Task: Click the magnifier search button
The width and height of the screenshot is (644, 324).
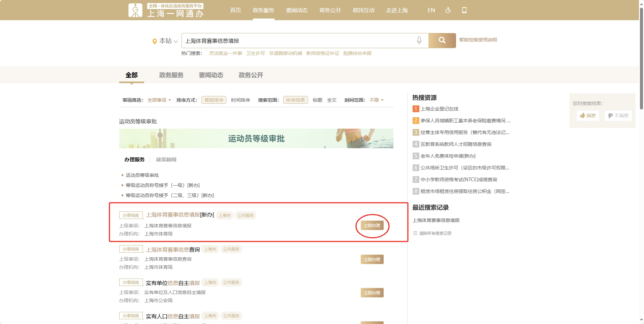Action: click(442, 40)
